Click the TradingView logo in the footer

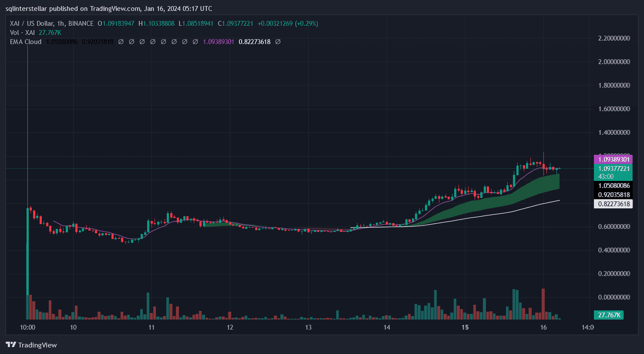point(31,345)
